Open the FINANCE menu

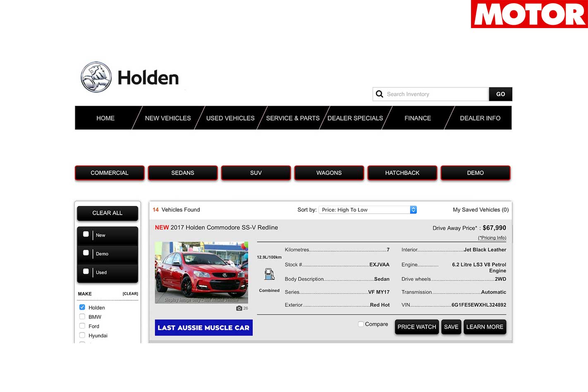coord(418,118)
